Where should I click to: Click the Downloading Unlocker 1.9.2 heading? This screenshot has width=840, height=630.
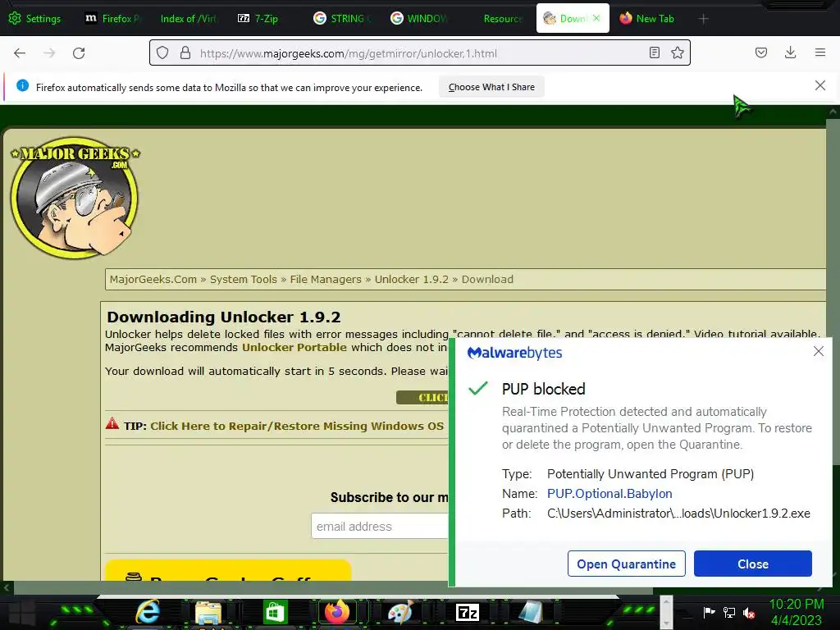pos(223,317)
